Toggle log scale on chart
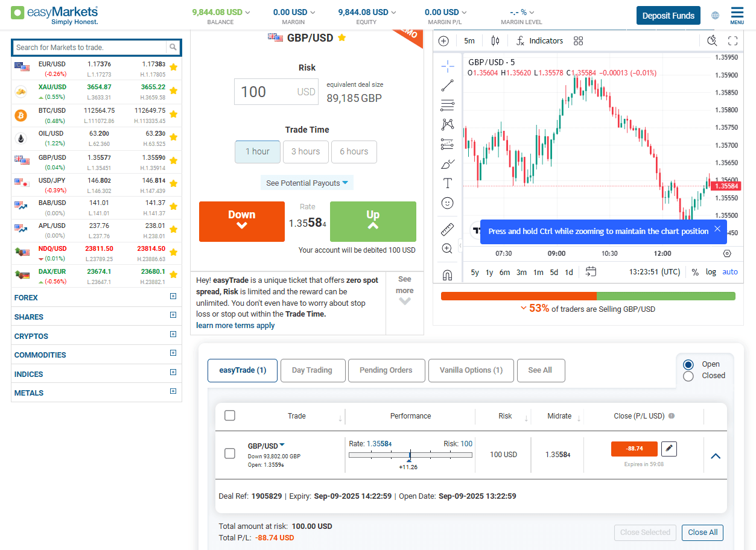756x550 pixels. tap(711, 272)
